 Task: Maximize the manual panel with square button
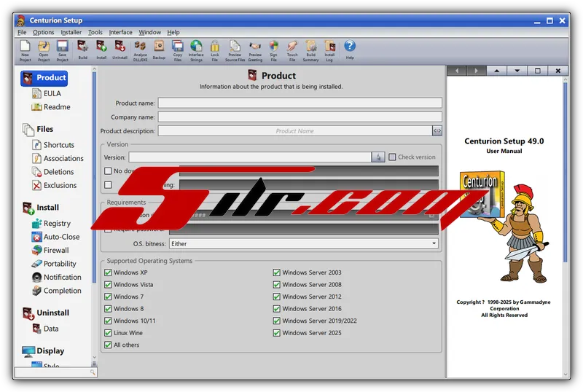point(538,71)
